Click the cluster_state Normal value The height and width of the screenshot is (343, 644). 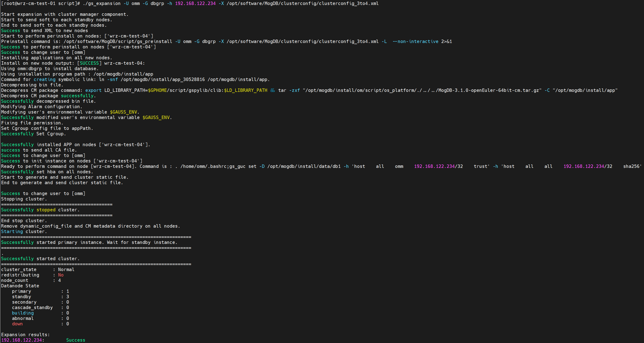click(66, 269)
